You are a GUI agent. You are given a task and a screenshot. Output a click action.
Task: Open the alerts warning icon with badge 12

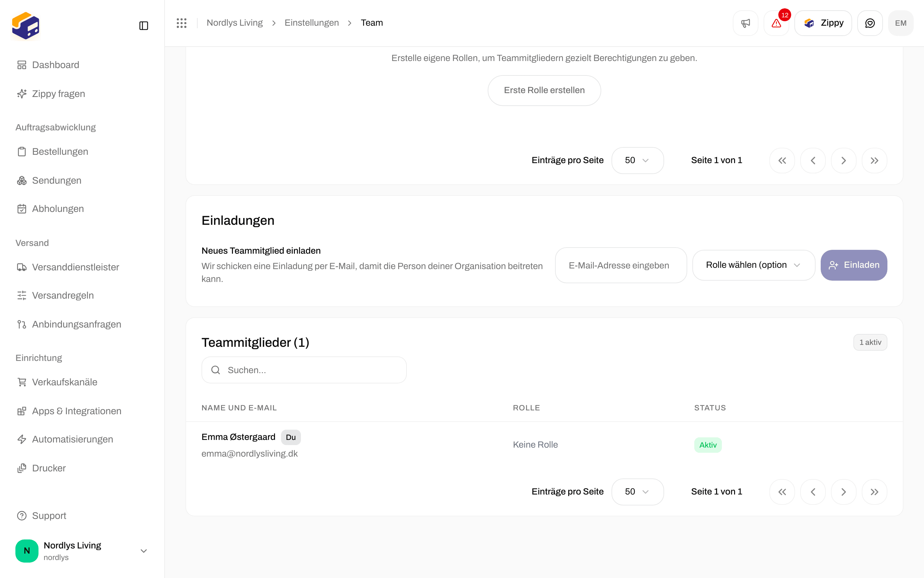coord(776,23)
